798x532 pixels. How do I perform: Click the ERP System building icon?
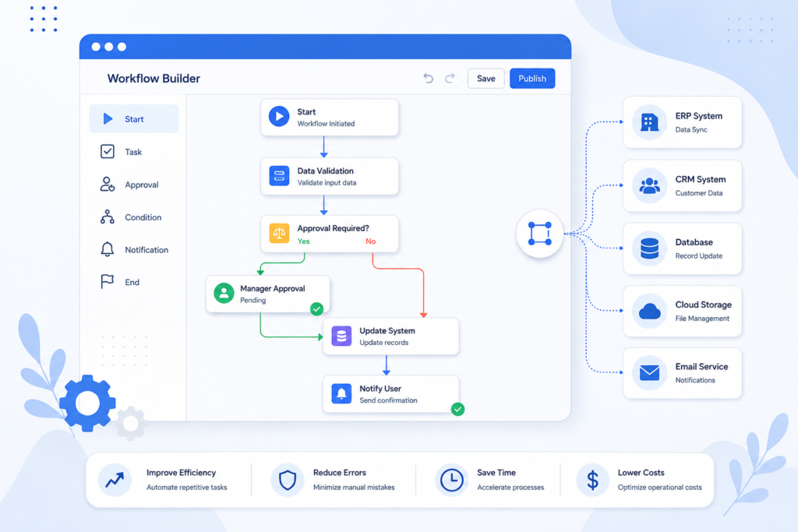coord(649,122)
